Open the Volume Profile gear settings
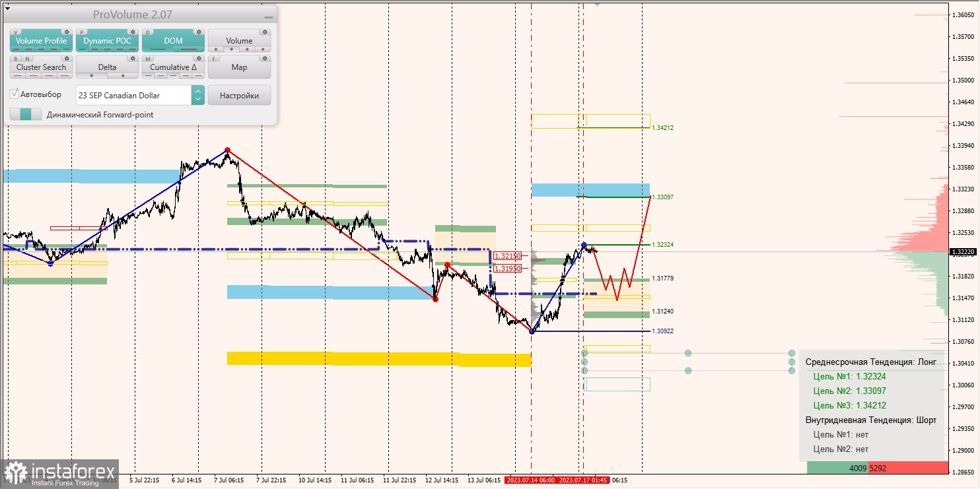Viewport: 980px width, 489px height. pos(67,32)
